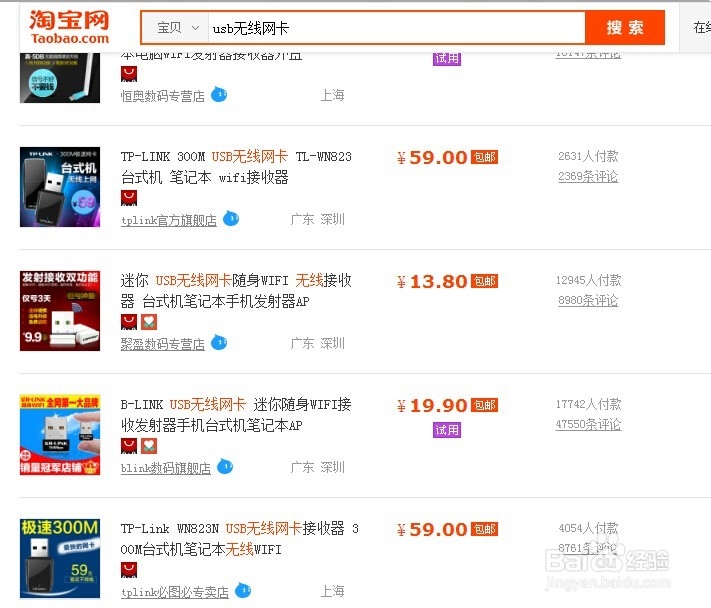The image size is (711, 608).
Task: Open the 47550条评论 reviews link
Action: (588, 424)
